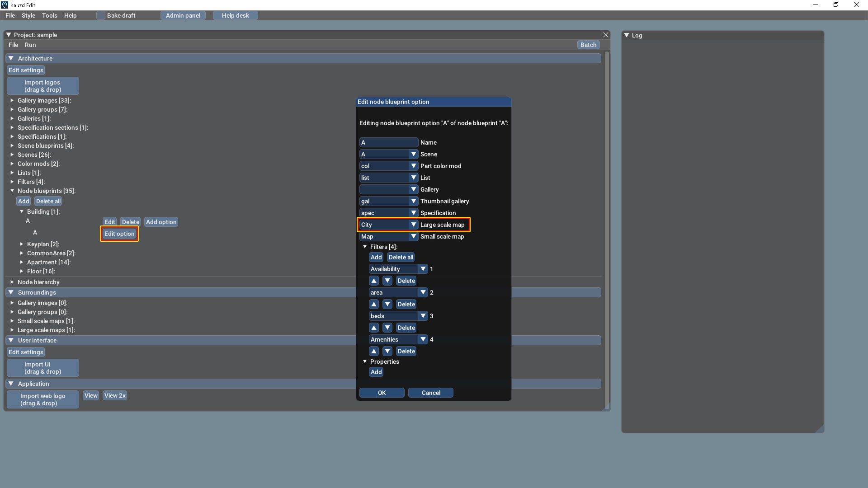Image resolution: width=868 pixels, height=488 pixels.
Task: Move the area filter down
Action: click(387, 304)
